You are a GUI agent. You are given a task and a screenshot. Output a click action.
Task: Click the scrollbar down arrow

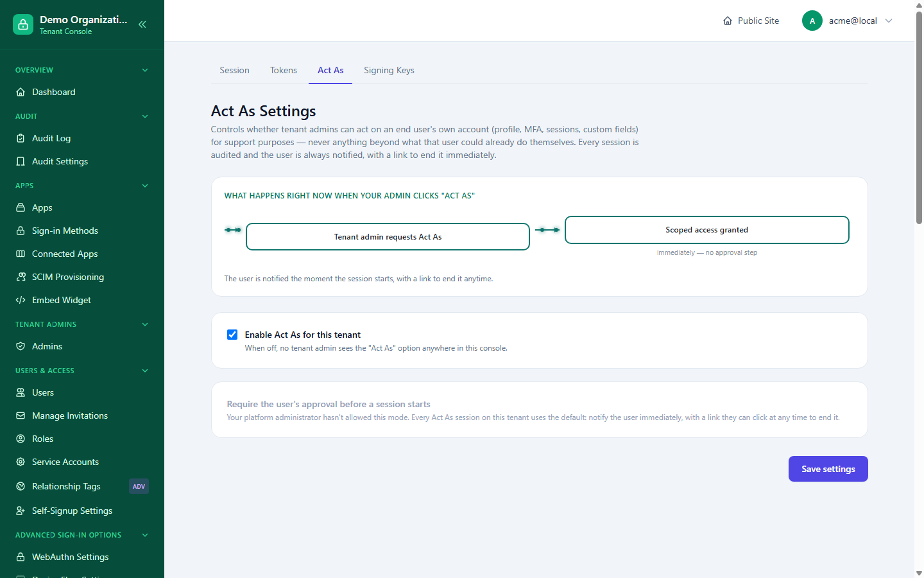click(919, 573)
